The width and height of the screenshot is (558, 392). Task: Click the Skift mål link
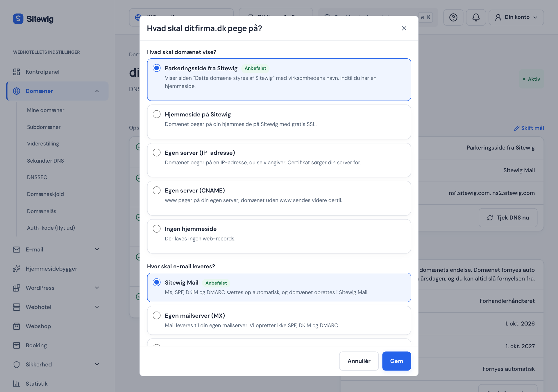[529, 128]
